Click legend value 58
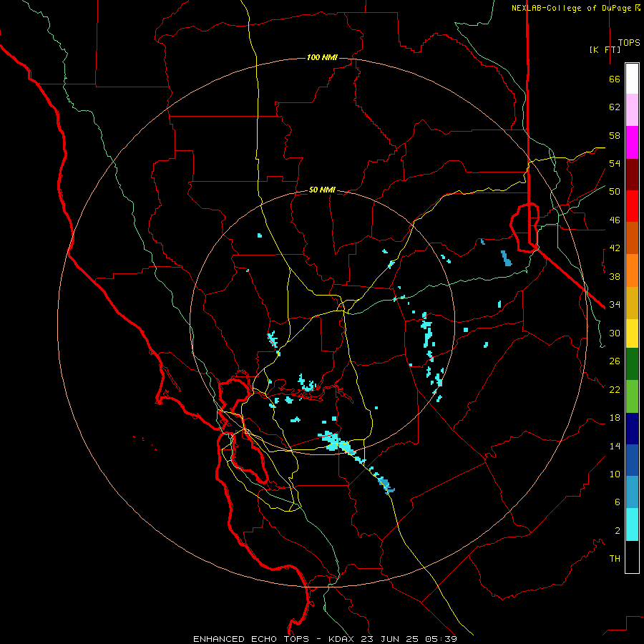 [615, 135]
